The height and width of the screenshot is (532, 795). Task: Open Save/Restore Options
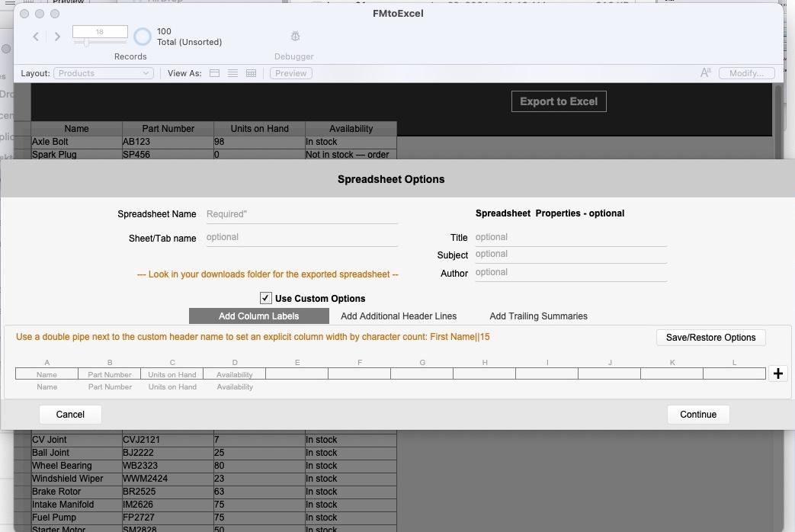click(x=710, y=337)
